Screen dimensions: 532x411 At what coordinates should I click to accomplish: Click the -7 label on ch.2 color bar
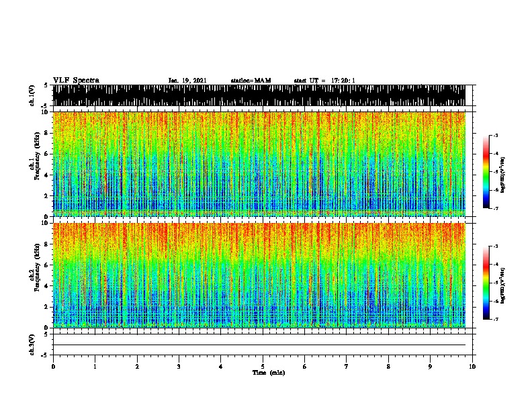(x=496, y=320)
